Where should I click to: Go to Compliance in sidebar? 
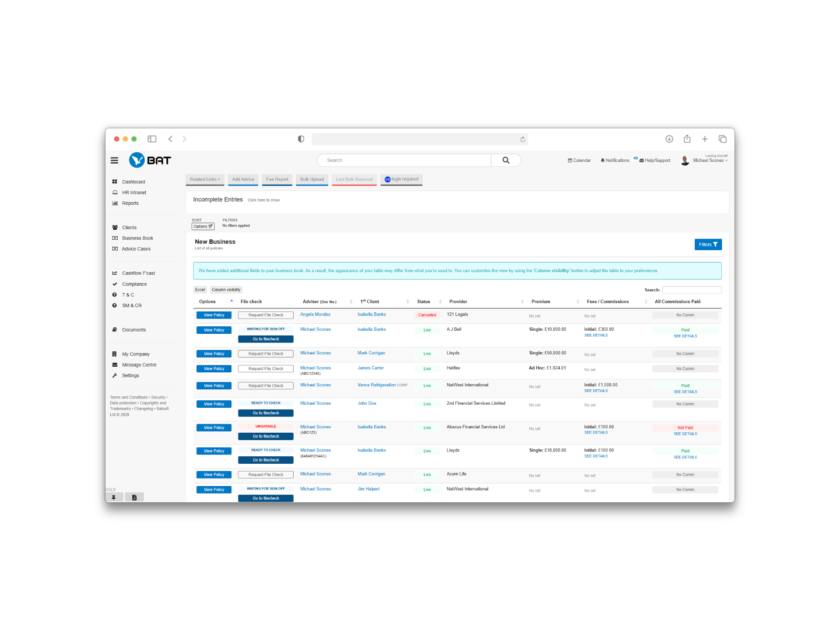134,284
